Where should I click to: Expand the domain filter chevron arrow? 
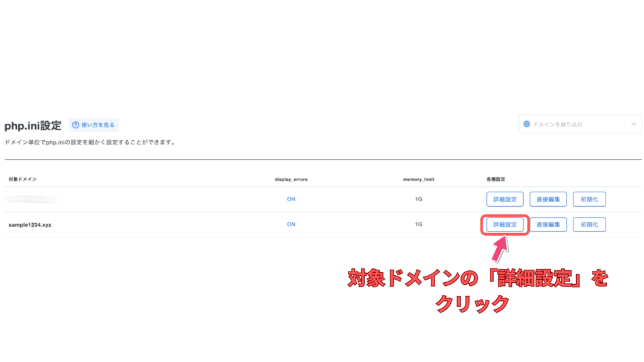pyautogui.click(x=633, y=124)
